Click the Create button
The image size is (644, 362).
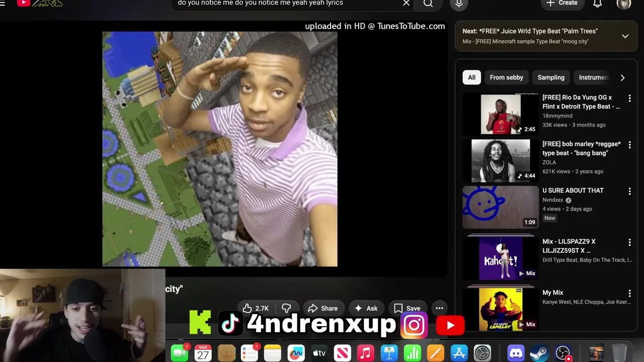coord(562,4)
